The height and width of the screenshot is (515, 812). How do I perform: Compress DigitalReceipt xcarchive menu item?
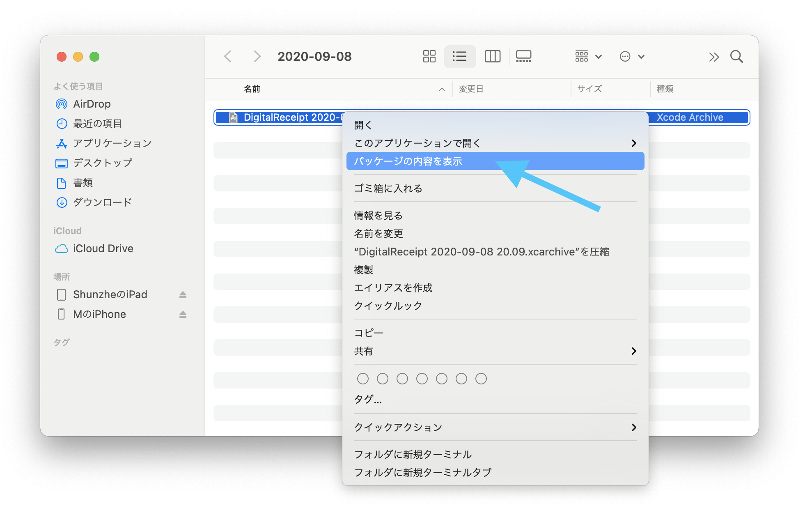tap(495, 251)
